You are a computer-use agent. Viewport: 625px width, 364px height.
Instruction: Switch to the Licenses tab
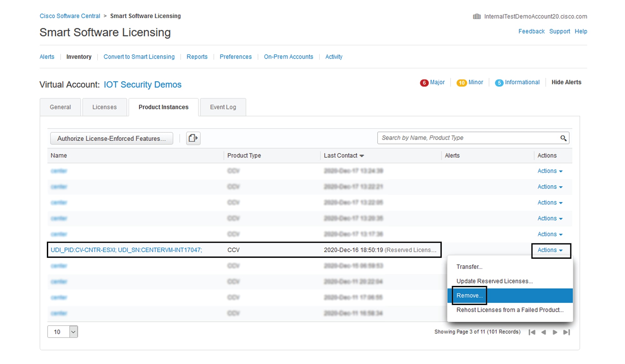(104, 107)
